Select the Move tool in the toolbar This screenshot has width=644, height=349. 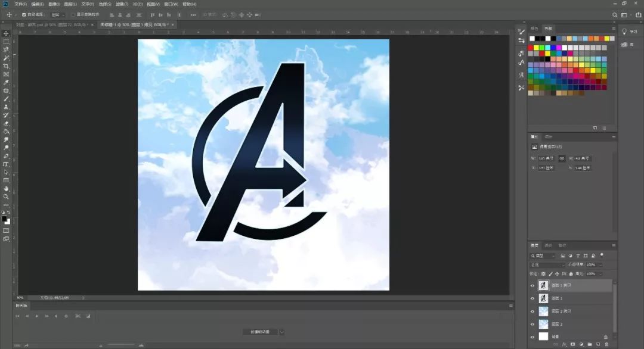coord(6,33)
